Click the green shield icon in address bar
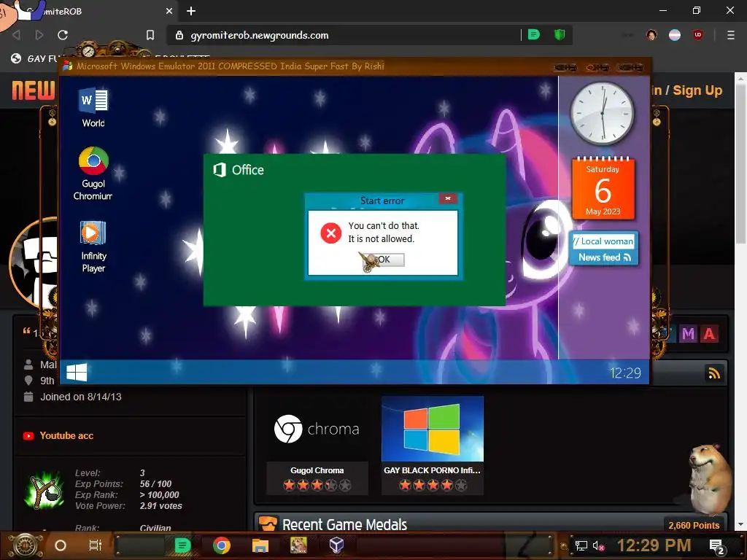The width and height of the screenshot is (747, 560). 560,35
